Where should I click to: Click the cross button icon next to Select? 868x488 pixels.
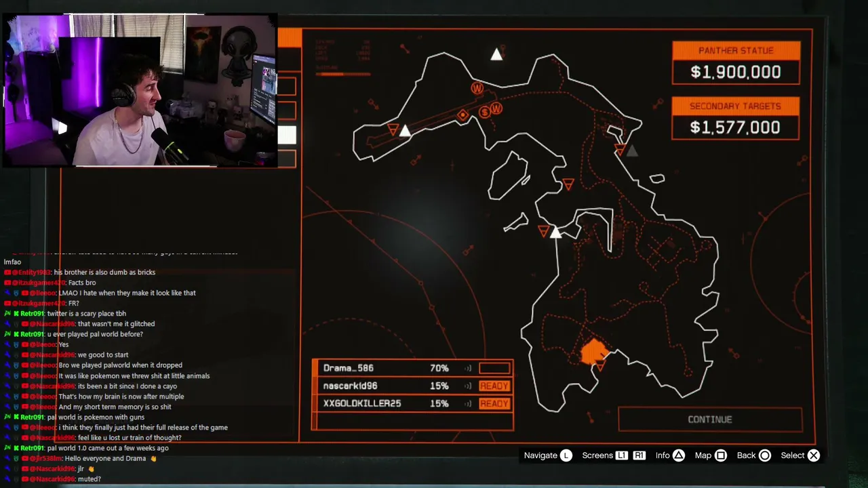(x=814, y=455)
